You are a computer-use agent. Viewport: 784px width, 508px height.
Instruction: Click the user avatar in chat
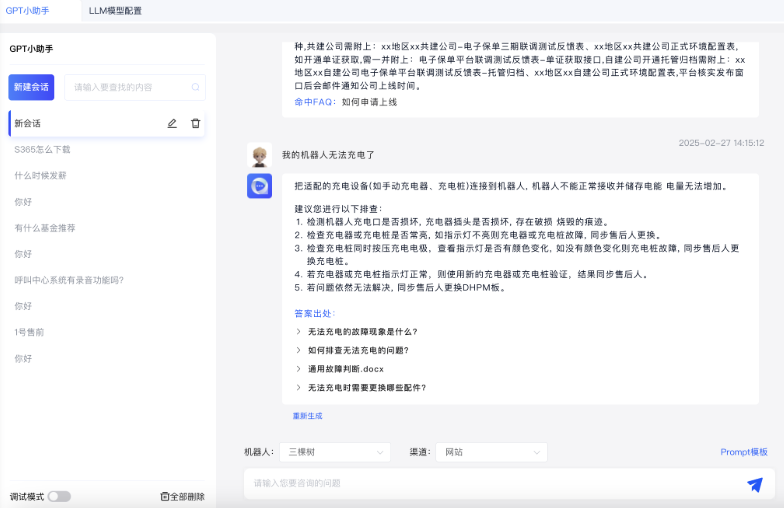click(x=259, y=155)
